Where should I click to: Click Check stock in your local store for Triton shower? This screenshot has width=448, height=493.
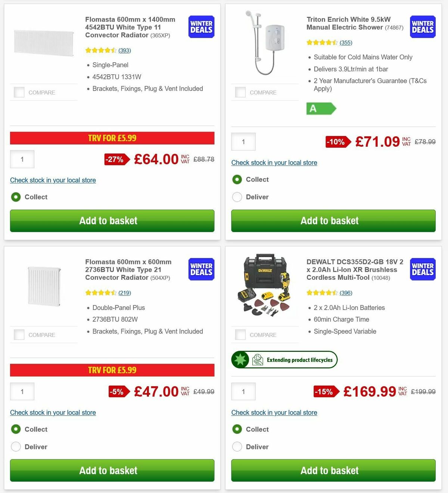[x=274, y=162]
